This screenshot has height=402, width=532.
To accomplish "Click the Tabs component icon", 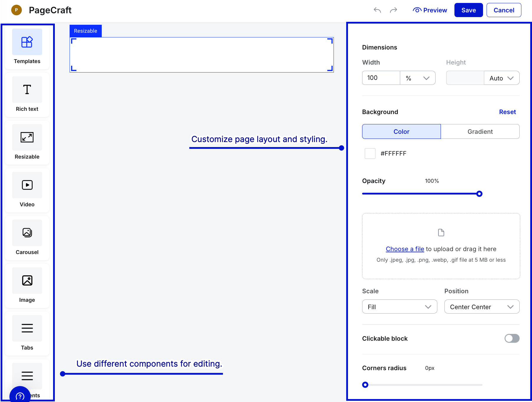I will coord(27,329).
